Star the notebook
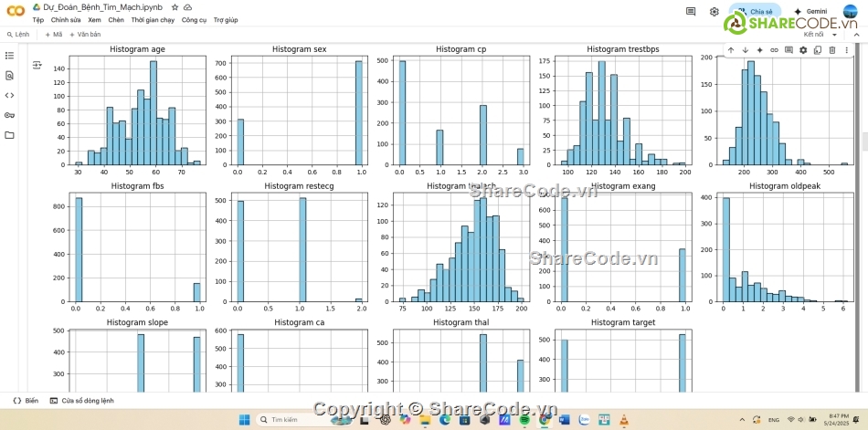The width and height of the screenshot is (868, 430). 175,7
